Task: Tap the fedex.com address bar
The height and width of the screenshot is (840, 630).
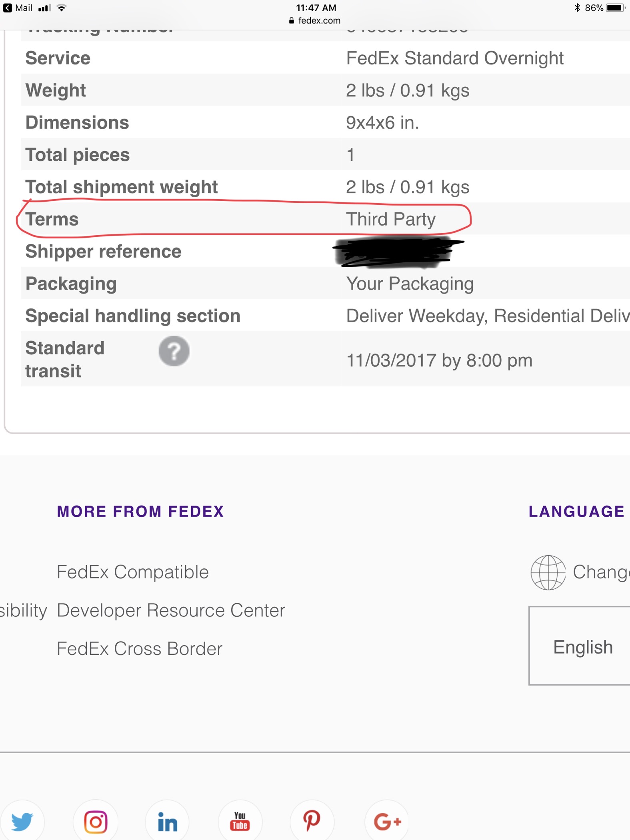Action: pos(315,20)
